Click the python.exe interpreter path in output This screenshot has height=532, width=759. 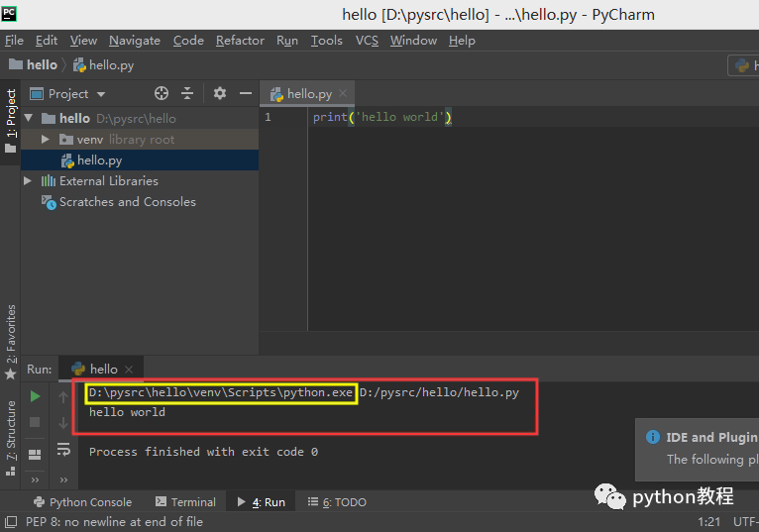pos(221,392)
